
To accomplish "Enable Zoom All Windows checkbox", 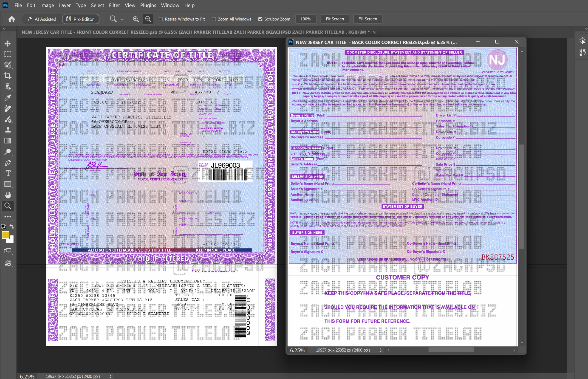I will pos(214,19).
